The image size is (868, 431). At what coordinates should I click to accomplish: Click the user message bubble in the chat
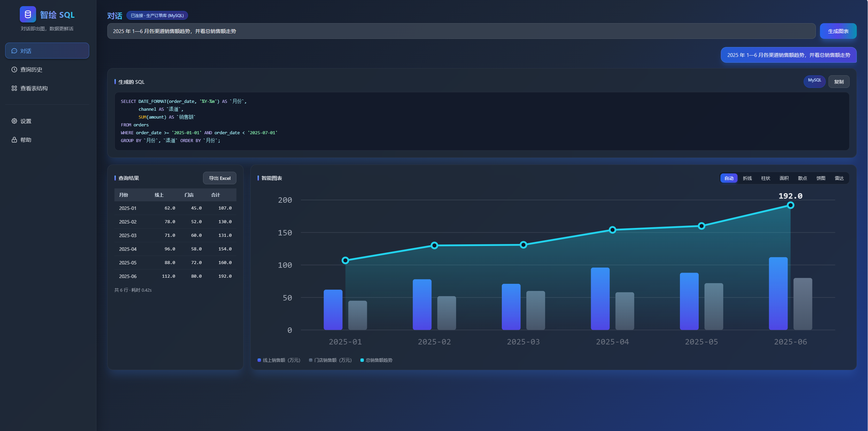point(789,55)
